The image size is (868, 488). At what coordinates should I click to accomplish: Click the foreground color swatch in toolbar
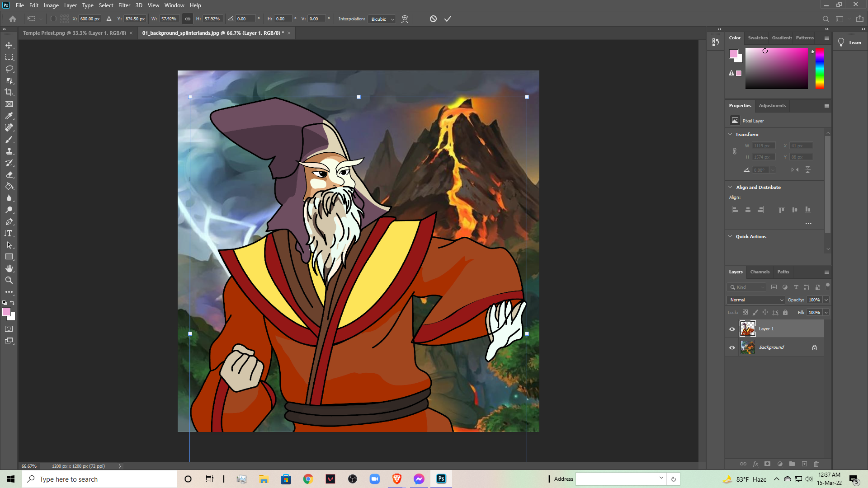pyautogui.click(x=6, y=312)
